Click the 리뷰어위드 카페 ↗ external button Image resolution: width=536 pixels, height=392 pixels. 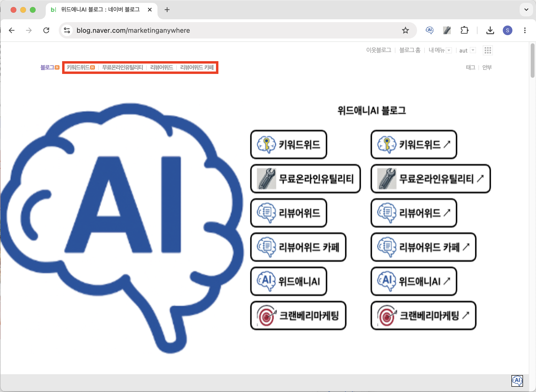pos(424,247)
